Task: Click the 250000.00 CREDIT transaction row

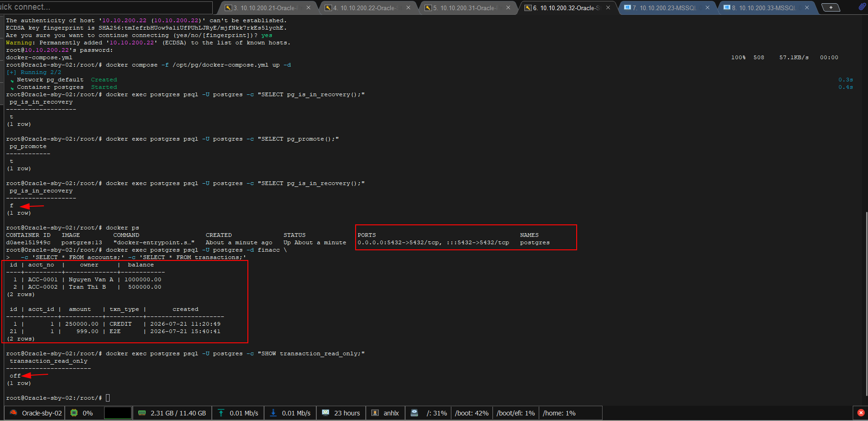Action: click(x=116, y=324)
